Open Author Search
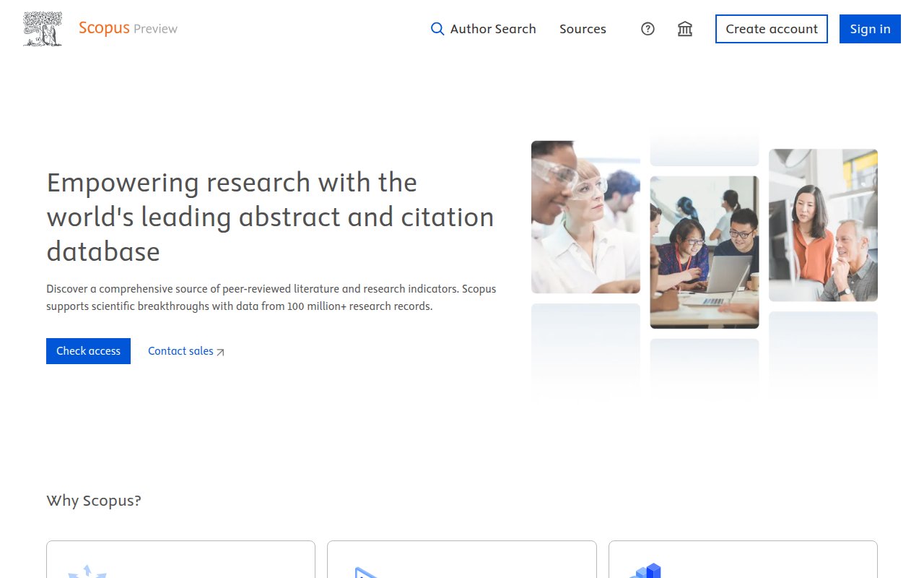The height and width of the screenshot is (578, 924). pos(484,29)
